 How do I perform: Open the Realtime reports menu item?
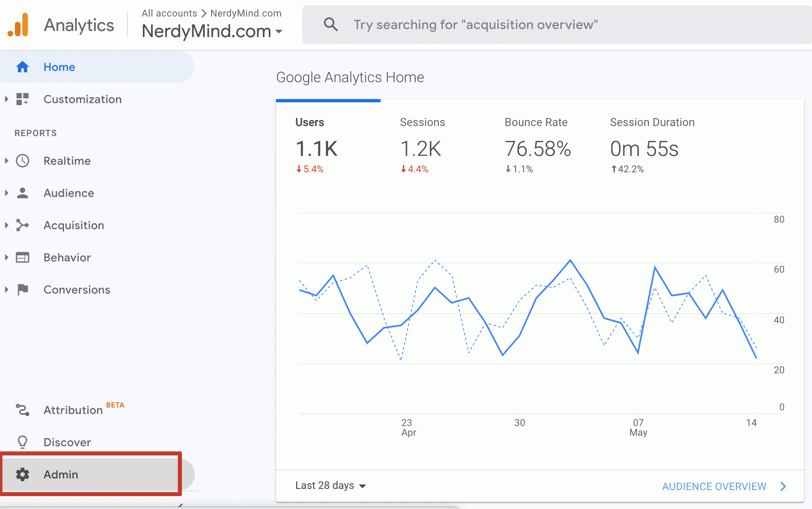pyautogui.click(x=97, y=161)
